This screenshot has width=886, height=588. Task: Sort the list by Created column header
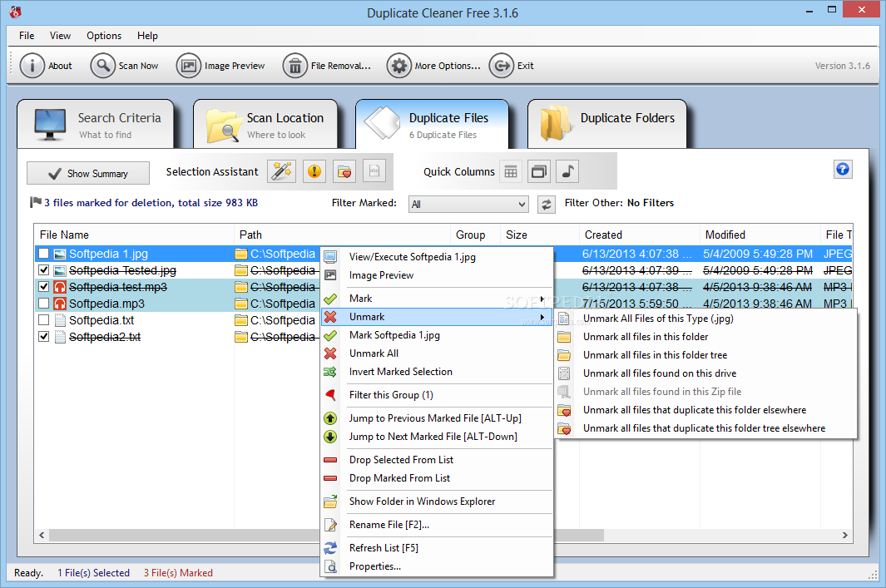[x=639, y=235]
